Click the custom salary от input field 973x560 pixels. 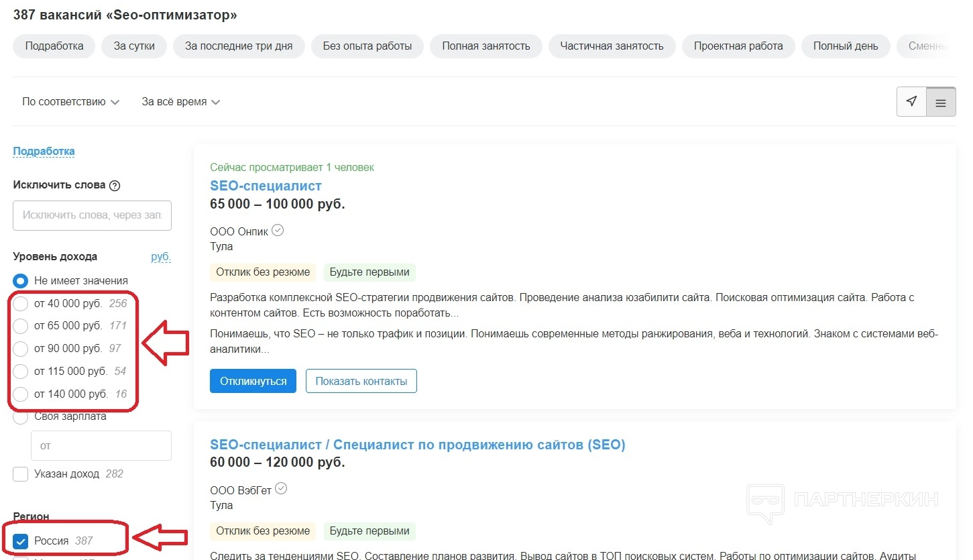click(101, 445)
